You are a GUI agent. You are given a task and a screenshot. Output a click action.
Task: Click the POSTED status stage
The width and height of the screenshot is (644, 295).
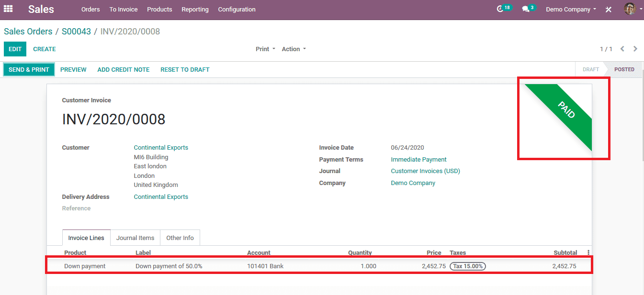tap(624, 69)
